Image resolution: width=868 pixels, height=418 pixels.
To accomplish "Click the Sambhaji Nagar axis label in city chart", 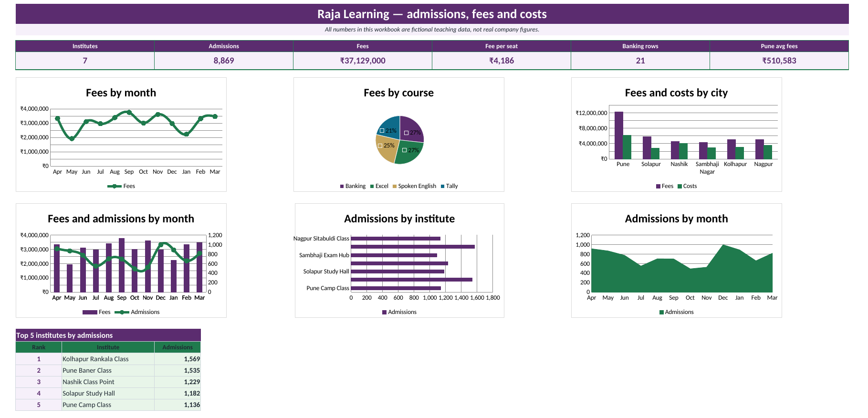I will click(x=707, y=168).
